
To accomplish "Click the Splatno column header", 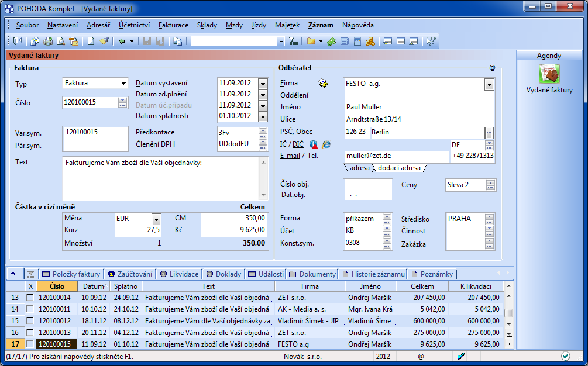I will [x=126, y=286].
